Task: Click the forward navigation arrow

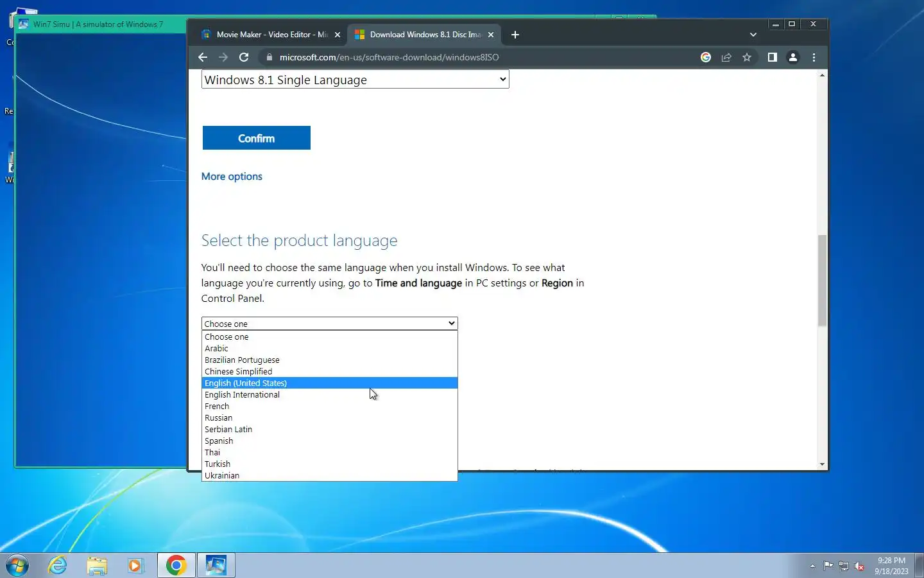Action: tap(223, 57)
